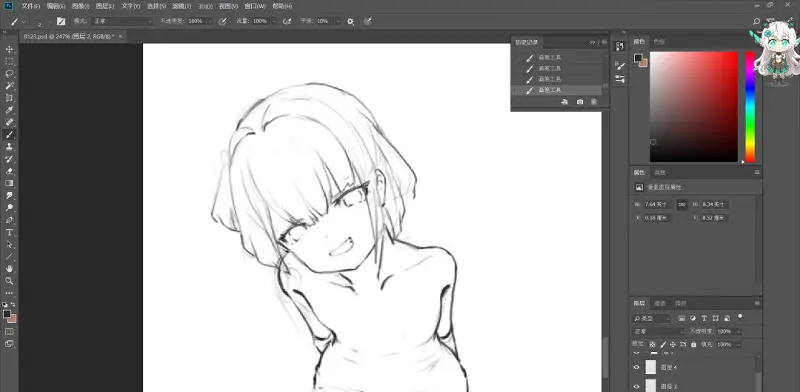This screenshot has width=800, height=392.
Task: Open the flow 100% dropdown arrow
Action: 274,21
